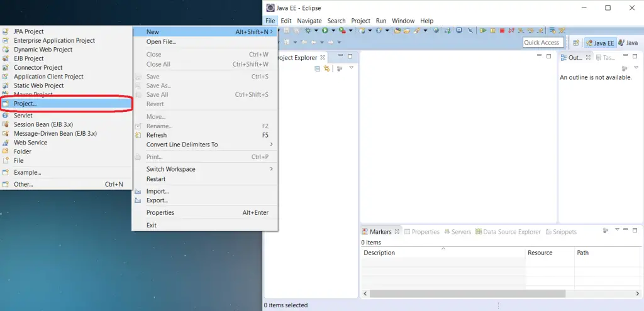Screen dimensions: 644x311
Task: Switch to the Java perspective
Action: point(628,43)
